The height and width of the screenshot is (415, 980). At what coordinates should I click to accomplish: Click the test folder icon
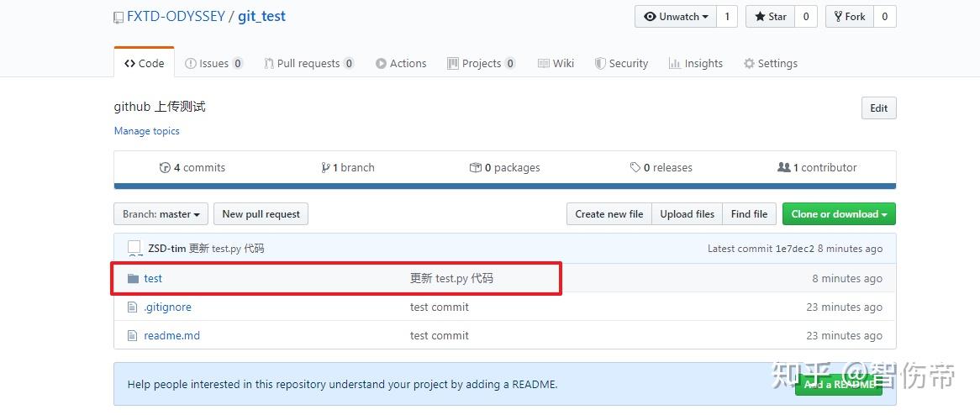click(x=133, y=279)
